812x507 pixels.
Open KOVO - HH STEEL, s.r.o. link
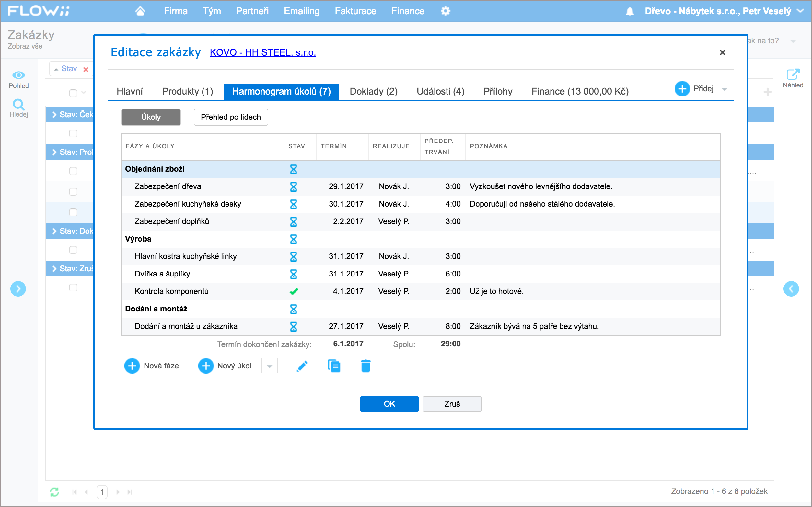click(263, 53)
